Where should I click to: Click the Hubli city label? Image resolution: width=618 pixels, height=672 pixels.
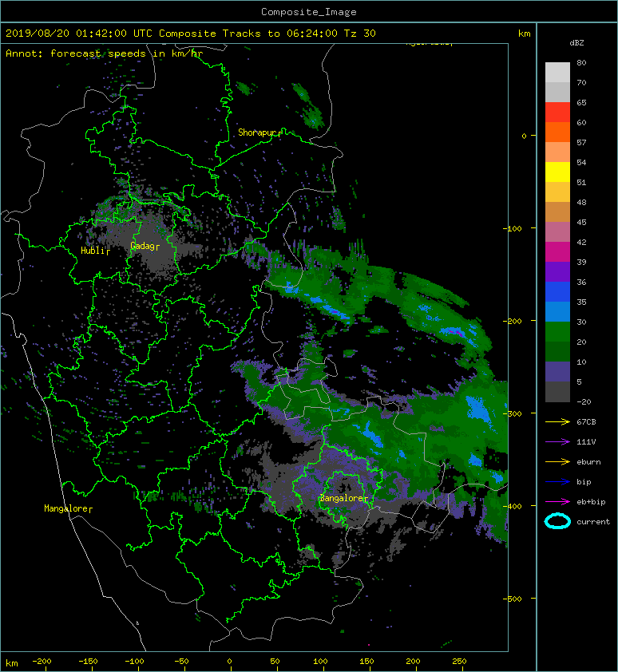95,251
